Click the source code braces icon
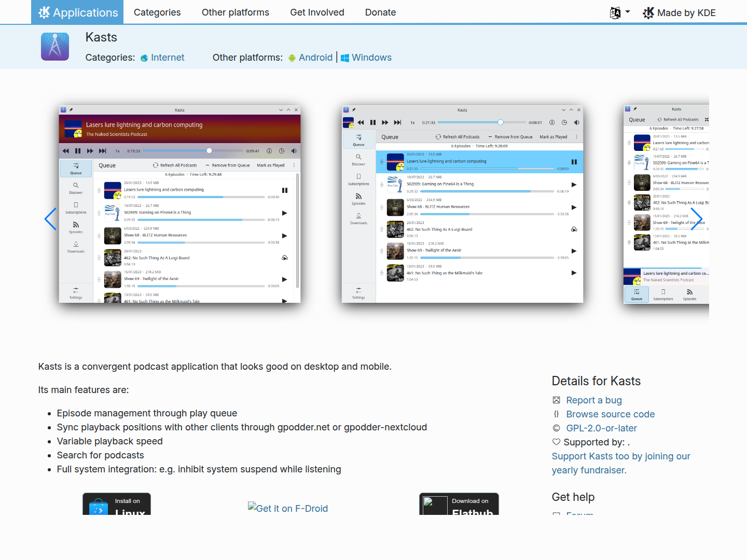 point(556,414)
